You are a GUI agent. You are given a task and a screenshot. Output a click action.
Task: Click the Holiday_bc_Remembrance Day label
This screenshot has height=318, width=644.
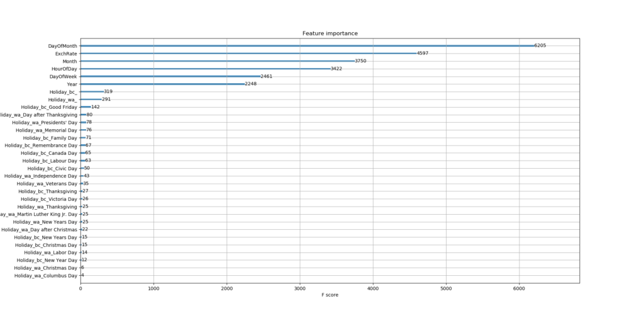tap(41, 145)
